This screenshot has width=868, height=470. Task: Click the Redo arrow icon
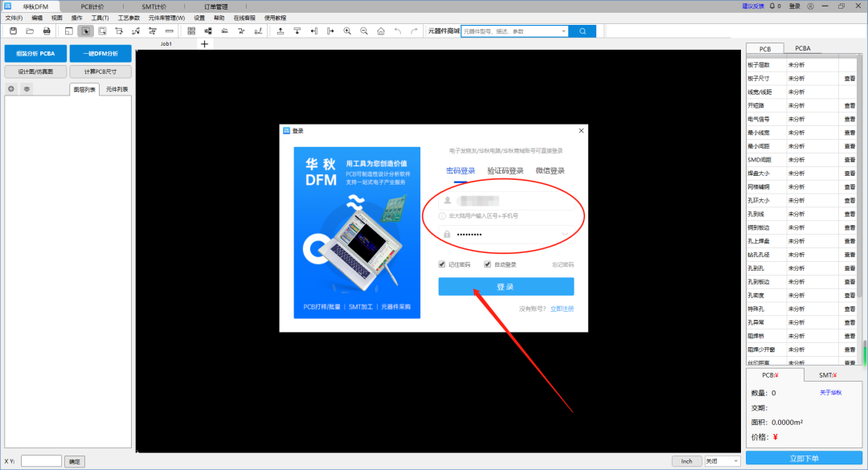tap(414, 31)
